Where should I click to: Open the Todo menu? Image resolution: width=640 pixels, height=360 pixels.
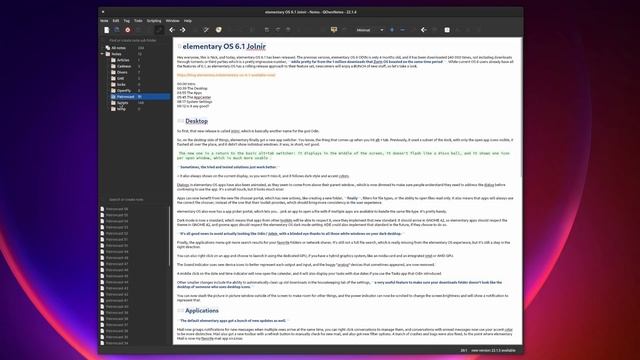tap(138, 20)
